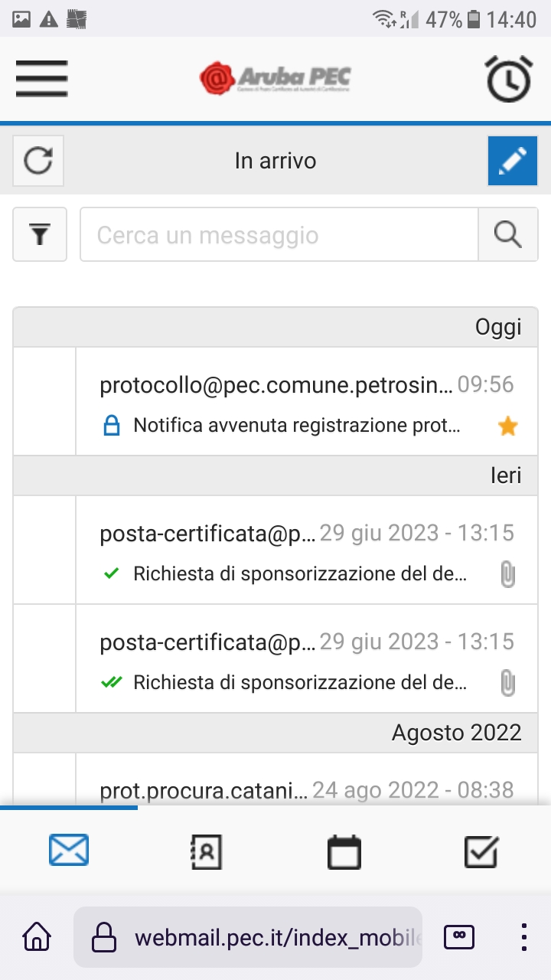Tap the paperclip on first sponsorizzazione email
Viewport: 551px width, 980px height.
point(507,574)
